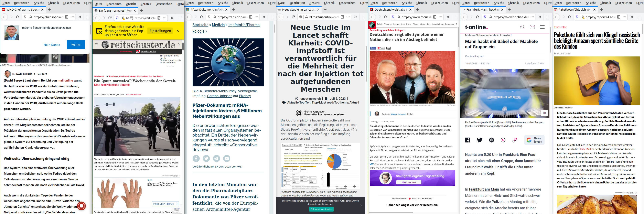Close the WHO-Chef warnt tab
This screenshot has width=644, height=214.
click(x=42, y=10)
